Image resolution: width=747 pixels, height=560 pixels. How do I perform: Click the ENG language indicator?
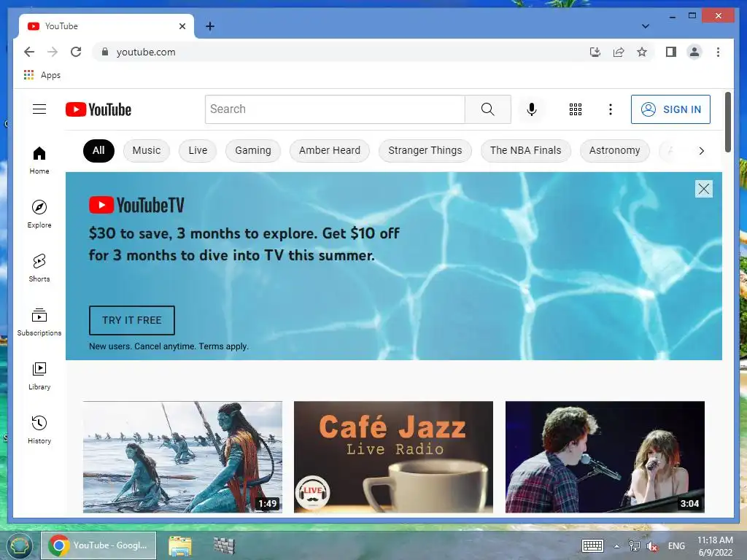point(676,546)
